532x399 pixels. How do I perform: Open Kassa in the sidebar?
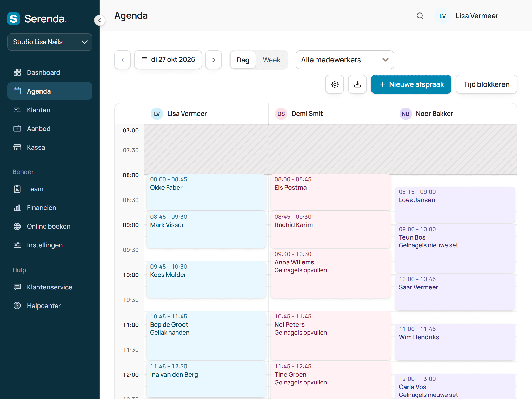[x=50, y=147]
